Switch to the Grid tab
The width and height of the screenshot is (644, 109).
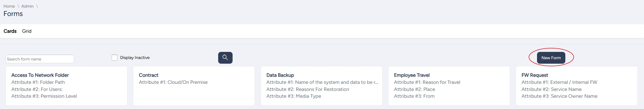27,31
